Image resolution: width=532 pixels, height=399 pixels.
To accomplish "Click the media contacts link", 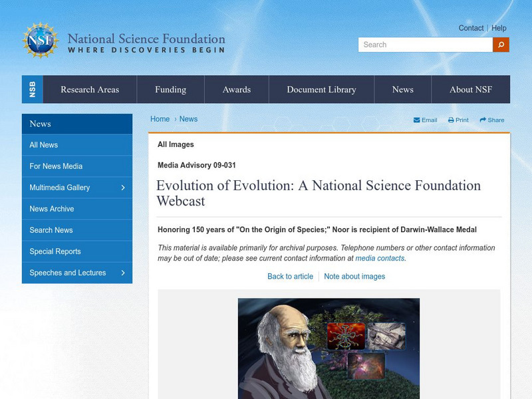I will point(380,259).
